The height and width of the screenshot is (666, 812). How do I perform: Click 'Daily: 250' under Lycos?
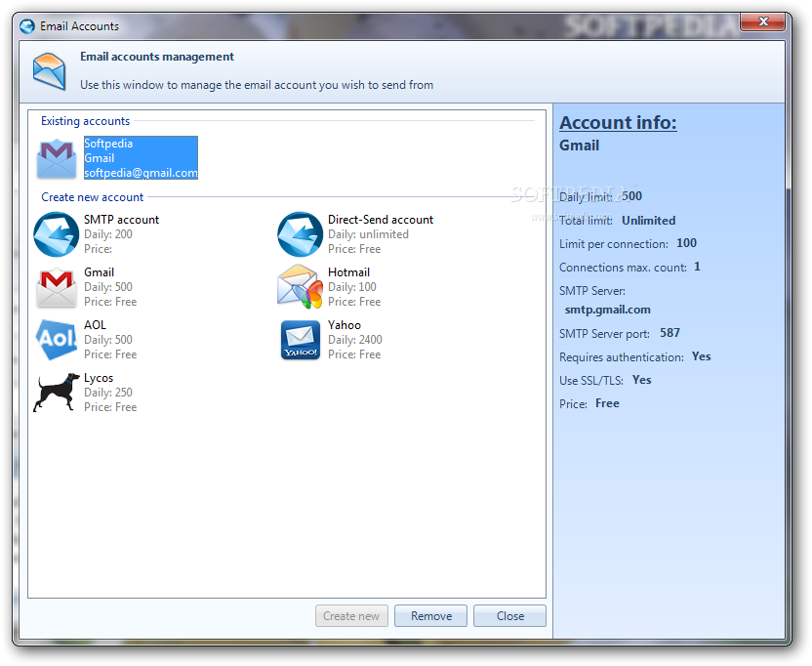pyautogui.click(x=108, y=393)
